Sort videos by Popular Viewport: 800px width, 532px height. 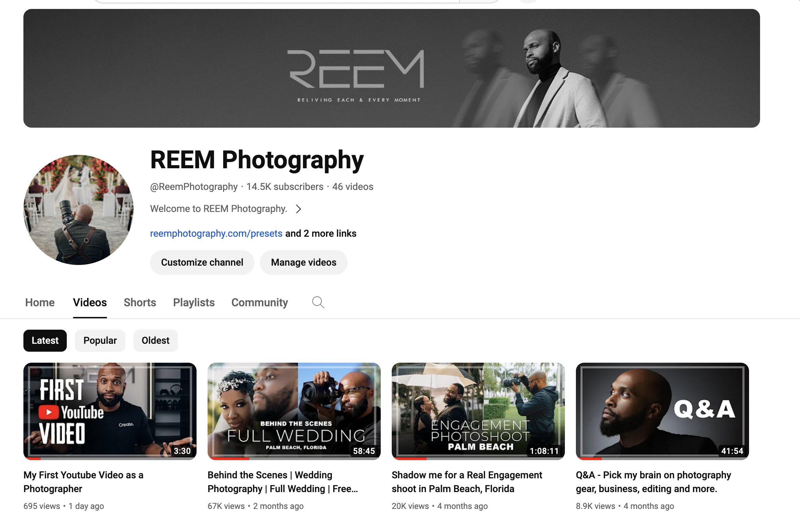[100, 341]
